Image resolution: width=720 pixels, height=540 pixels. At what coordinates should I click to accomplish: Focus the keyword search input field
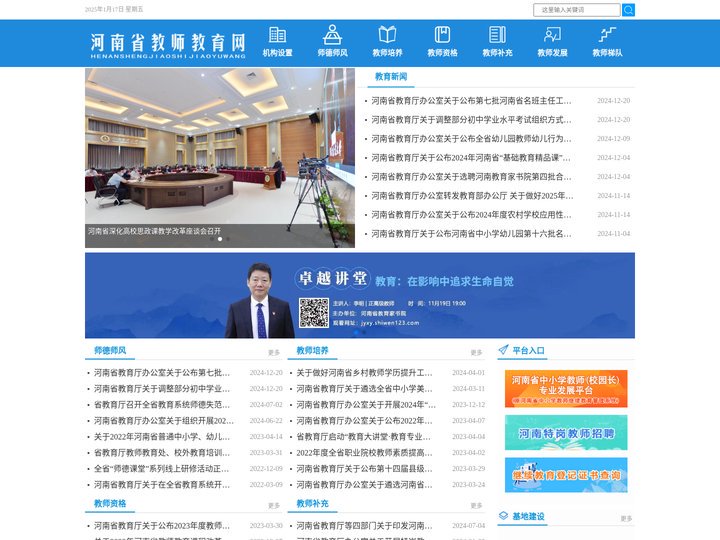click(577, 10)
